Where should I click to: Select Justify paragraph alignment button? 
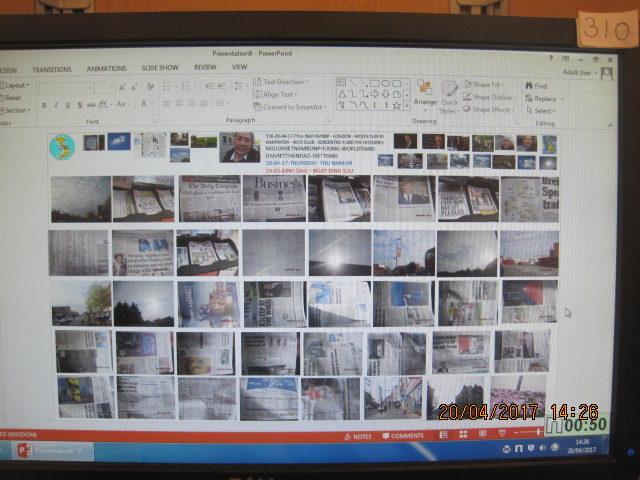(x=203, y=103)
